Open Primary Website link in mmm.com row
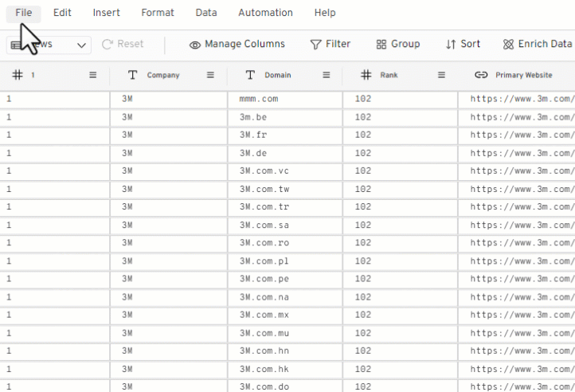Image resolution: width=575 pixels, height=392 pixels. pos(522,99)
